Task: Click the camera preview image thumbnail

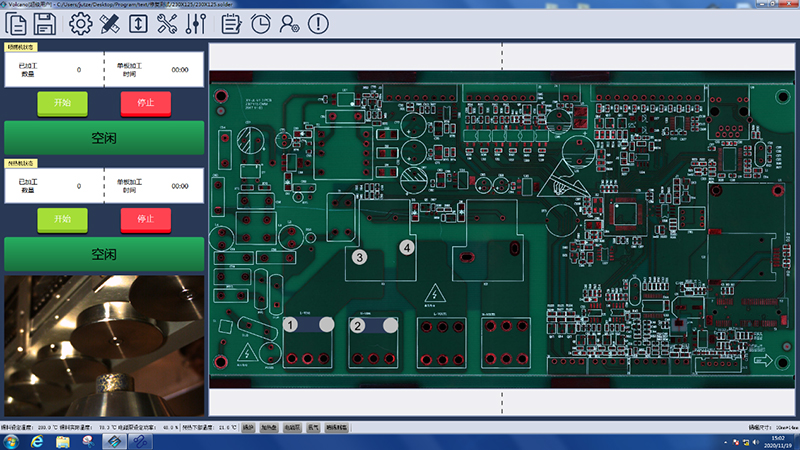Action: [104, 345]
